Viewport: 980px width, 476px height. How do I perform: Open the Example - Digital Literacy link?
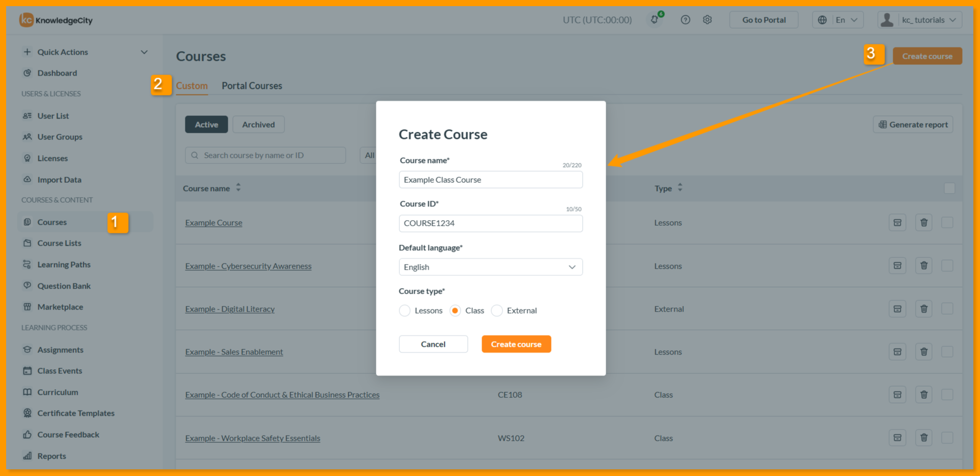click(230, 309)
